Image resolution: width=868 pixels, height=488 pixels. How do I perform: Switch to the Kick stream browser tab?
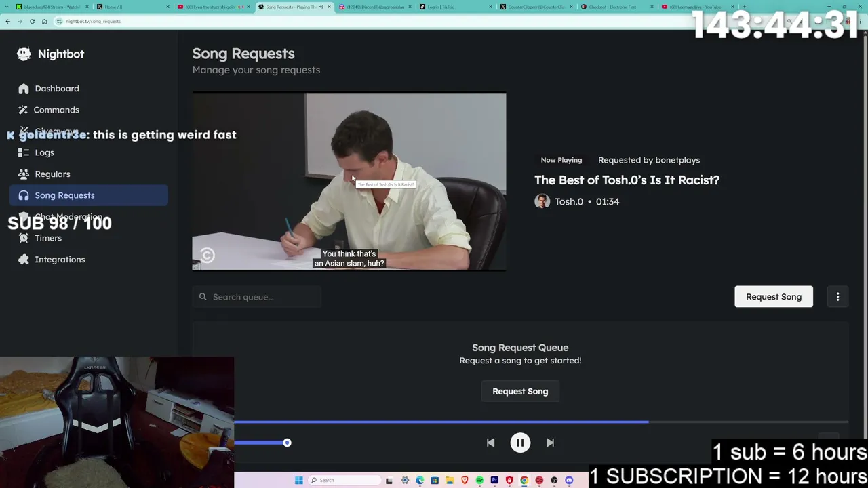(52, 7)
